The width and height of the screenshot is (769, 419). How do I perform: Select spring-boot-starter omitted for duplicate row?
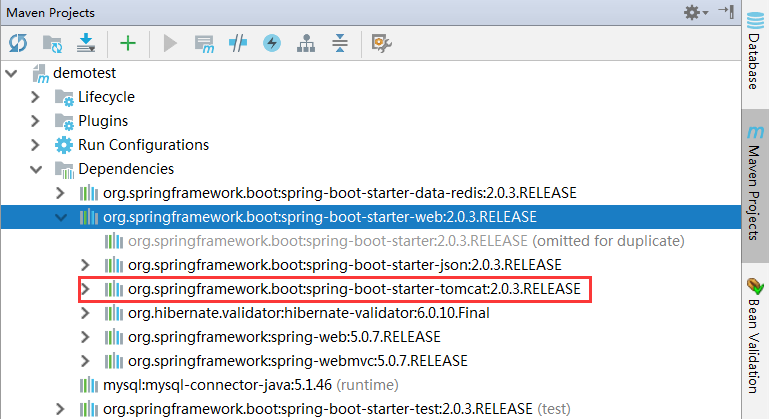point(371,241)
